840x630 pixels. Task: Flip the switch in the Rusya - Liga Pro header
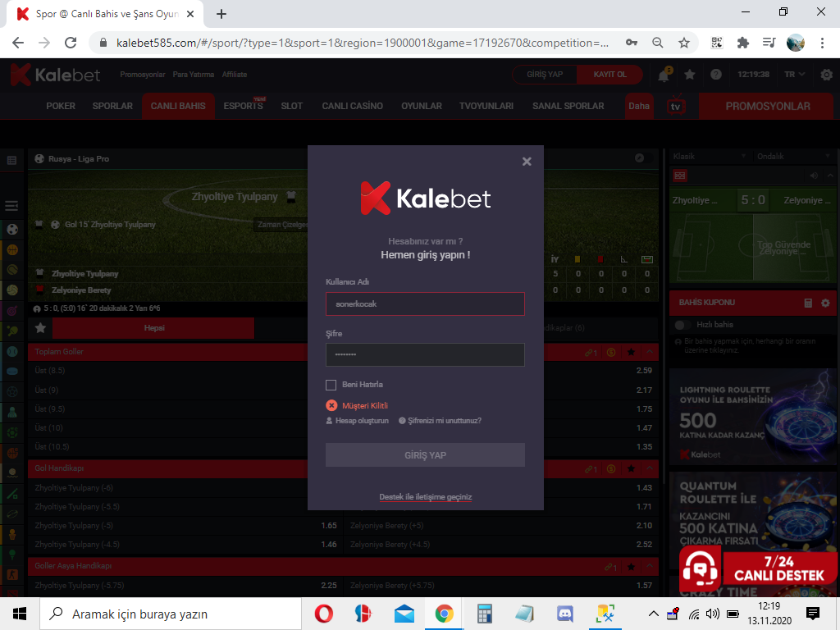(x=643, y=158)
